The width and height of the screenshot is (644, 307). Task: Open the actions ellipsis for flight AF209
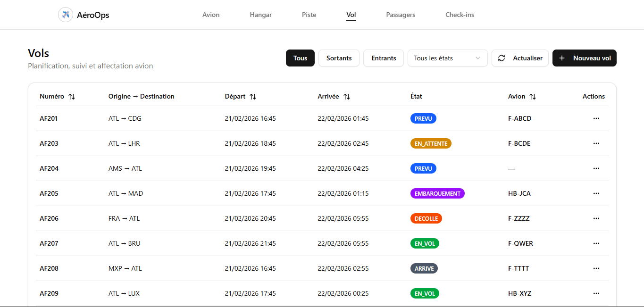(596, 293)
